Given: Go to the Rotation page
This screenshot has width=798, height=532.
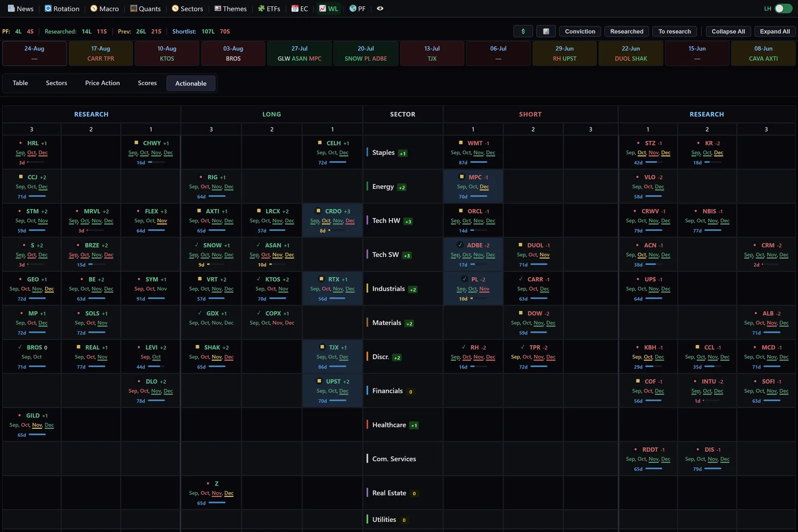Looking at the screenshot, I should [x=62, y=8].
